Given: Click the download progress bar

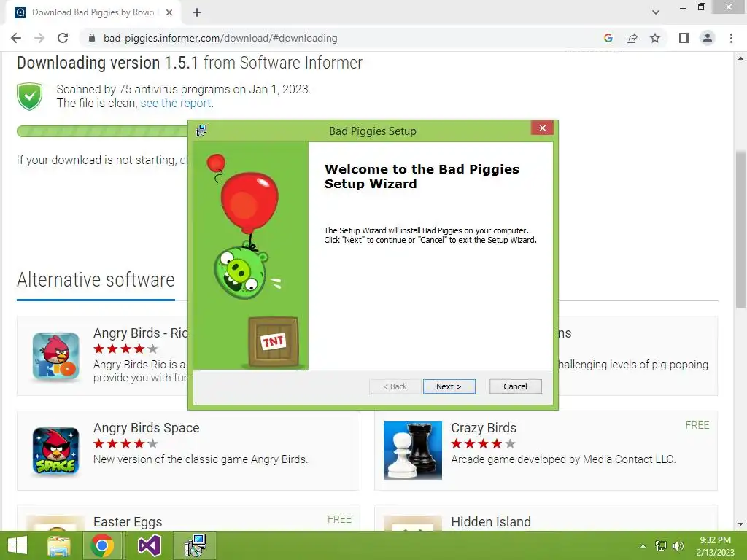Looking at the screenshot, I should pos(102,131).
